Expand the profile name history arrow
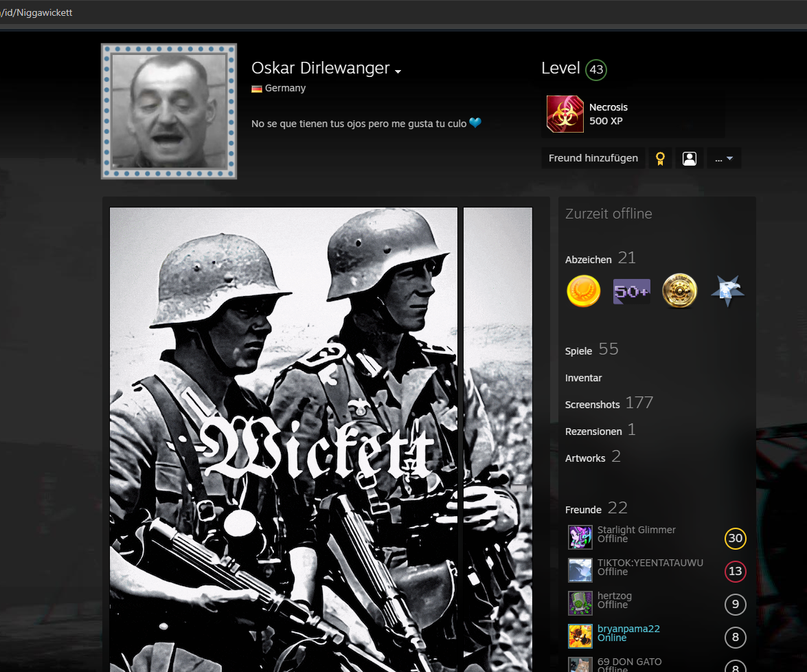807x672 pixels. tap(398, 71)
